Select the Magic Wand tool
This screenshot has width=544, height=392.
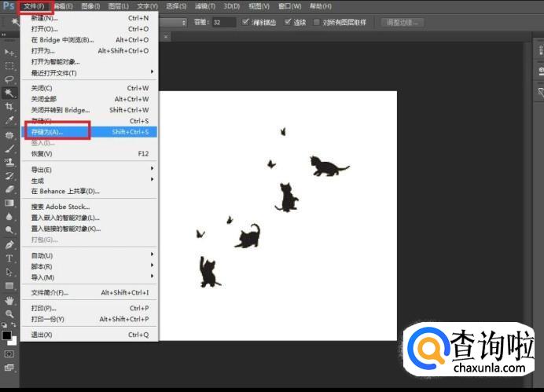coord(9,93)
